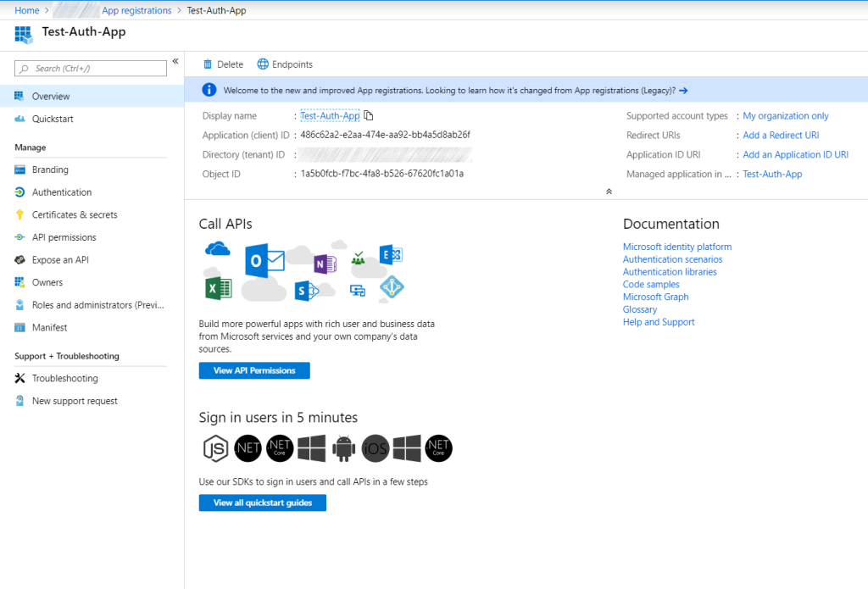Click the Node.js quickstart icon
This screenshot has width=868, height=589.
215,447
